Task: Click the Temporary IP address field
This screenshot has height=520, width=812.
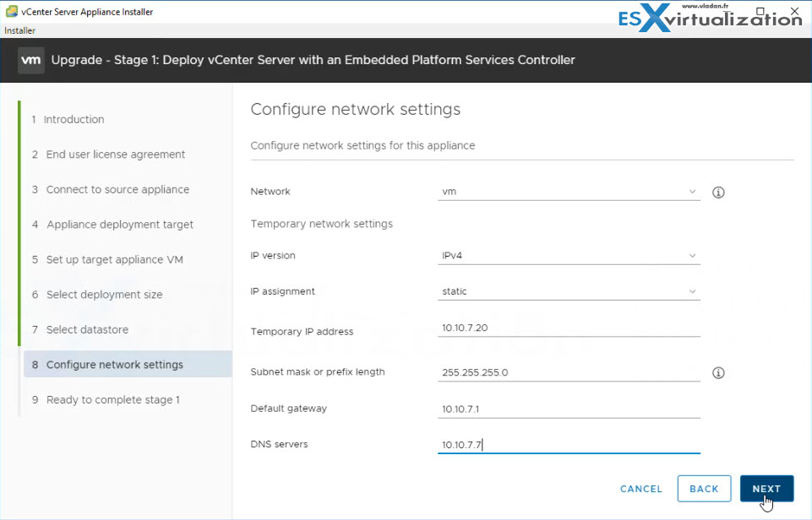Action: click(x=569, y=328)
